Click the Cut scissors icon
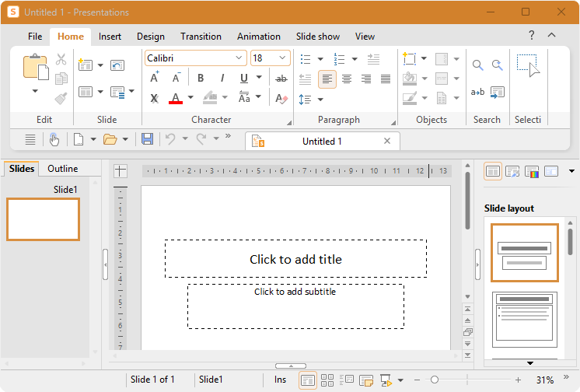 click(61, 59)
